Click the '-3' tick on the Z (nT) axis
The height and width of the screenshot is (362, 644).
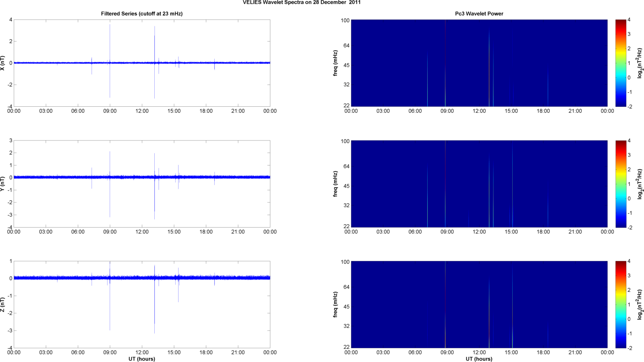point(9,331)
